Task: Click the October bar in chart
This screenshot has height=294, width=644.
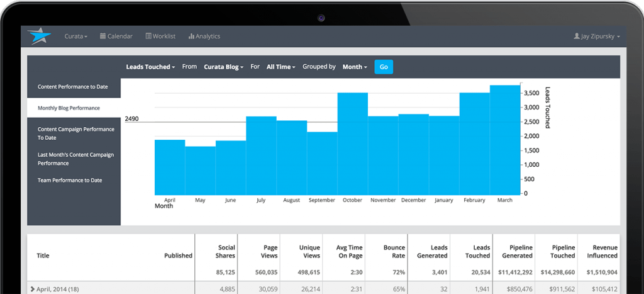Action: [x=352, y=144]
